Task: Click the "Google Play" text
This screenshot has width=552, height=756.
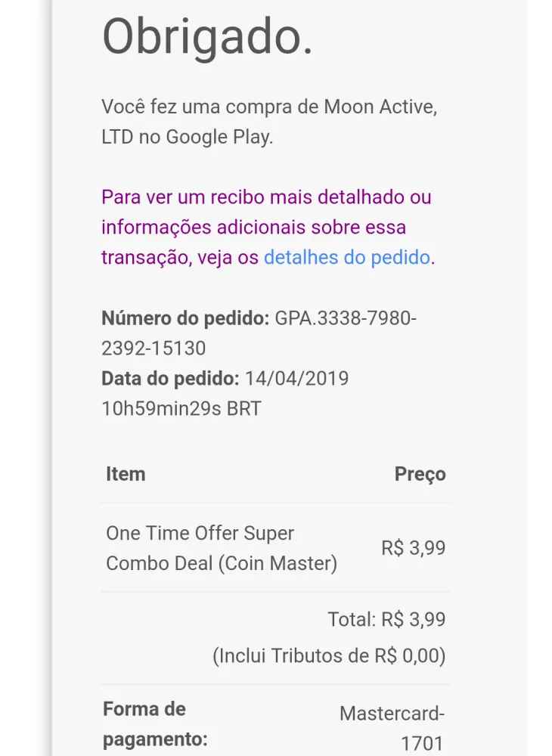Action: [x=218, y=138]
